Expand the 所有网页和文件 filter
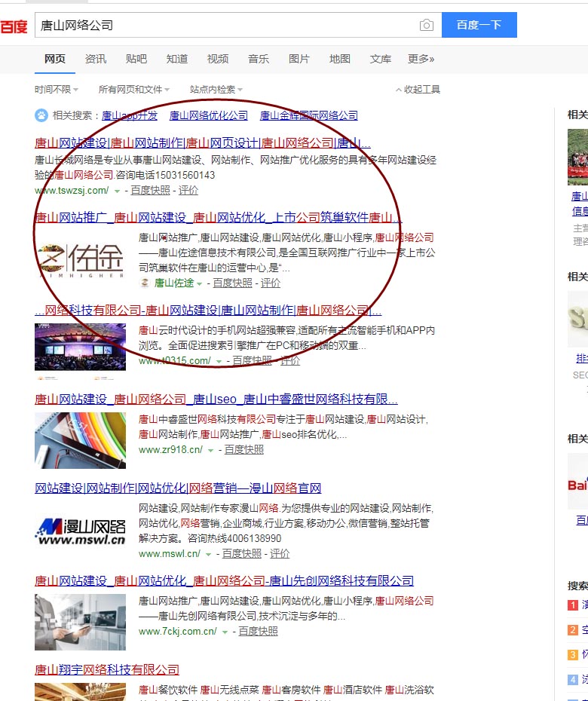The image size is (588, 701). [134, 90]
